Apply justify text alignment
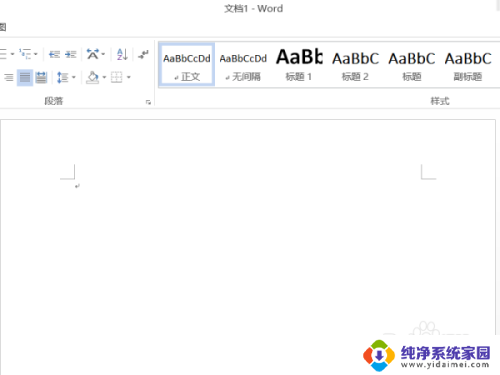The width and height of the screenshot is (500, 375). [25, 78]
